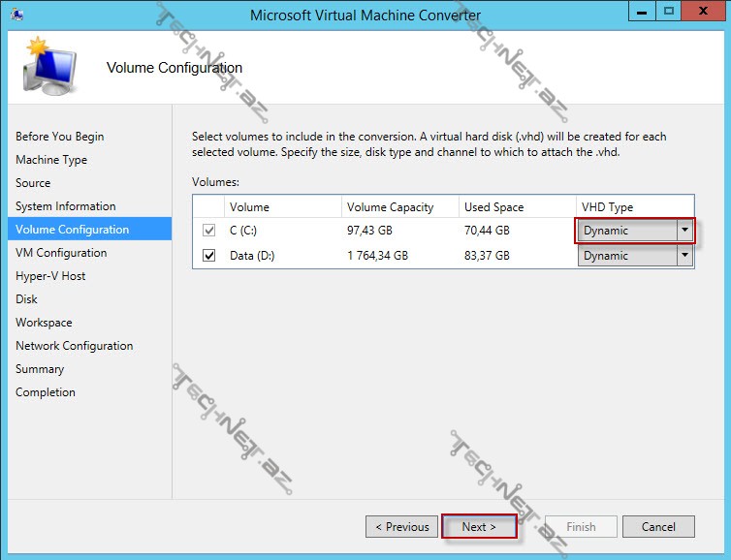Jump to Network Configuration step
The width and height of the screenshot is (731, 560).
click(x=74, y=346)
